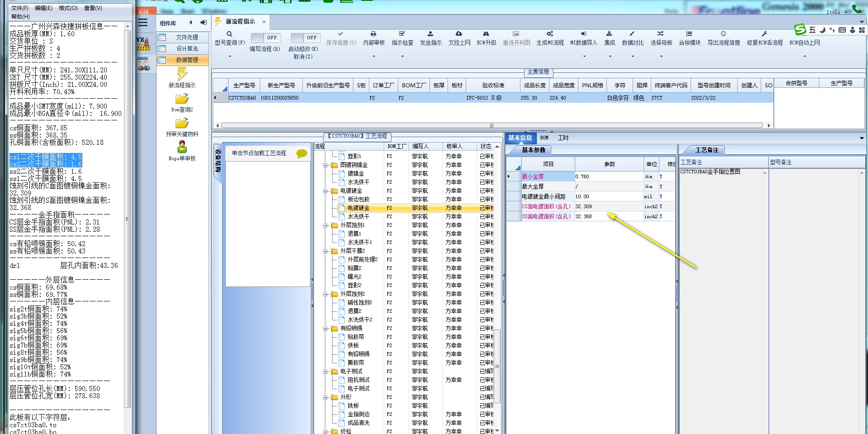Switch to the 工时 tab
Image resolution: width=868 pixels, height=434 pixels.
[x=563, y=138]
